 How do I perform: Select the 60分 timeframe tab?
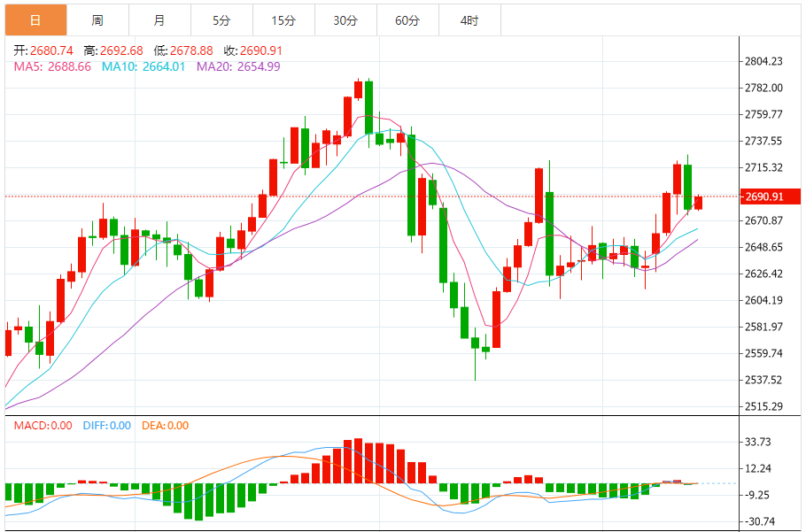407,20
